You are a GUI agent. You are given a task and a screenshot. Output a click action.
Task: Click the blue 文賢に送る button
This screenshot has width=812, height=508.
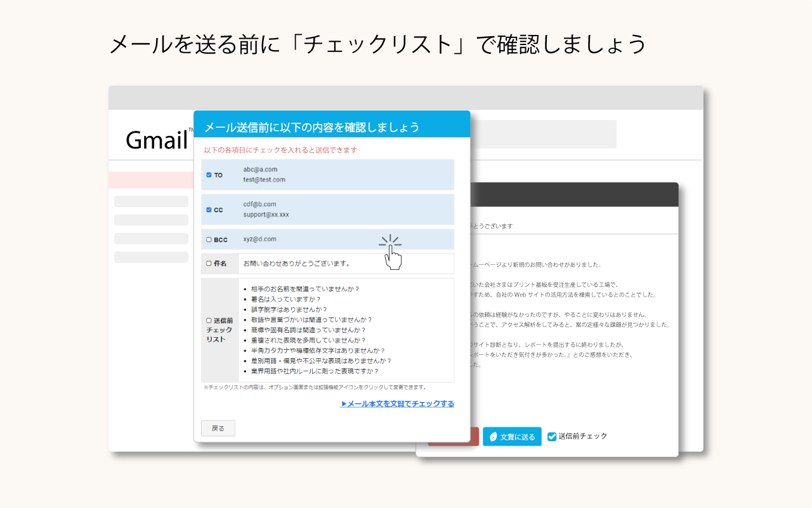click(x=512, y=436)
